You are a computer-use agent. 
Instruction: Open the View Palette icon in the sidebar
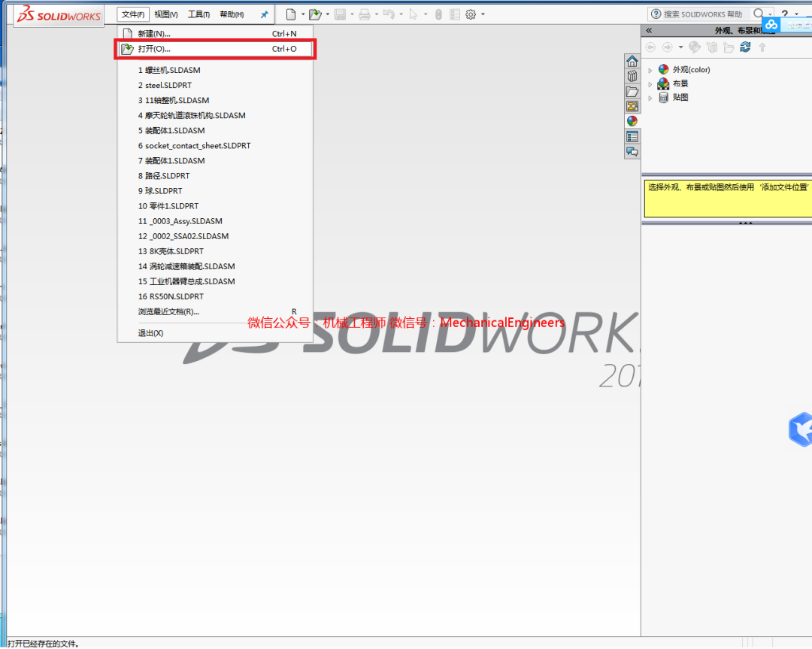pos(632,106)
